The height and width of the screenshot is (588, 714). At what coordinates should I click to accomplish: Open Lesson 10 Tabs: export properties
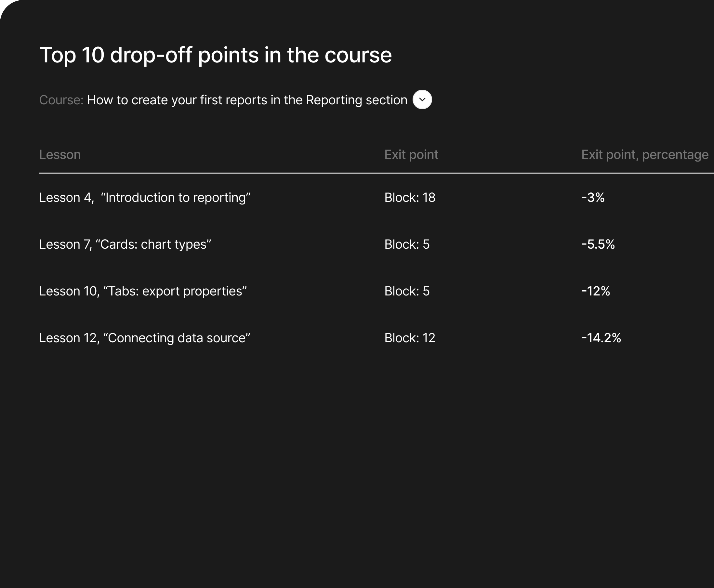pyautogui.click(x=143, y=291)
